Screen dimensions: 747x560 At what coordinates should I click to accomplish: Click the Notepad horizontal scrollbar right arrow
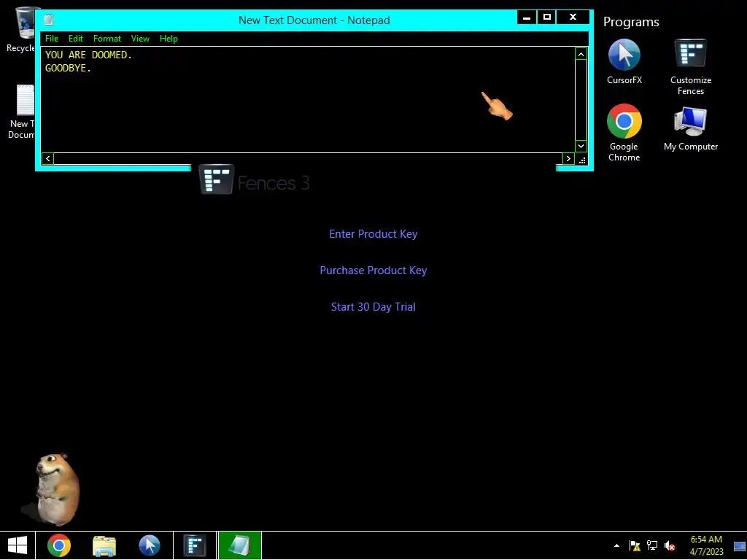click(568, 158)
